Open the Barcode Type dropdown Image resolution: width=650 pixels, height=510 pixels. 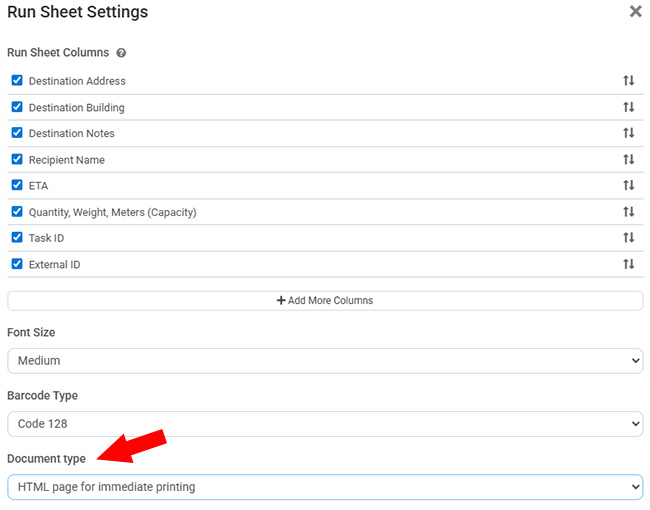[325, 424]
